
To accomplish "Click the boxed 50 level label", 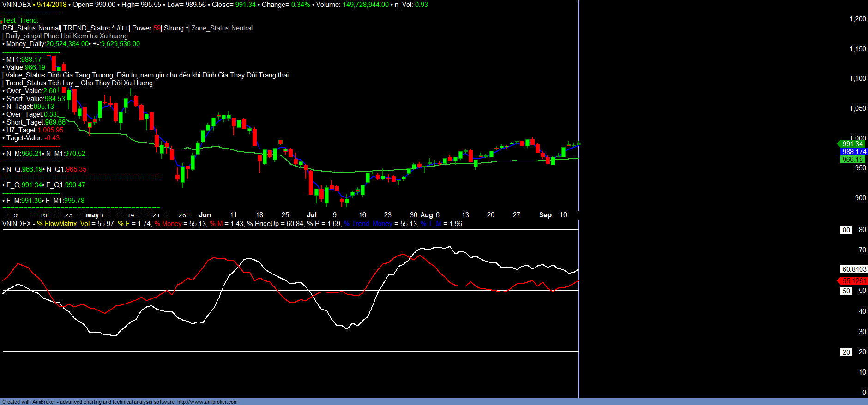I will (x=846, y=291).
